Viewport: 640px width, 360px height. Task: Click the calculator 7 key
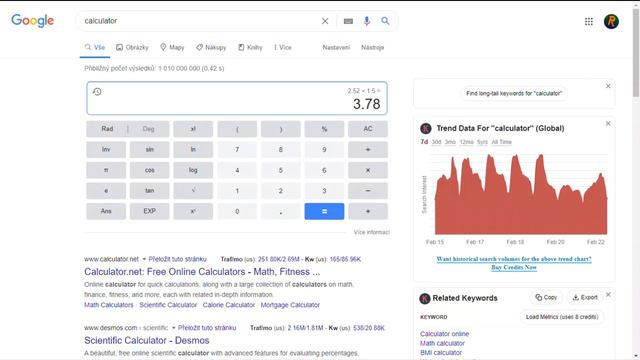pyautogui.click(x=237, y=150)
